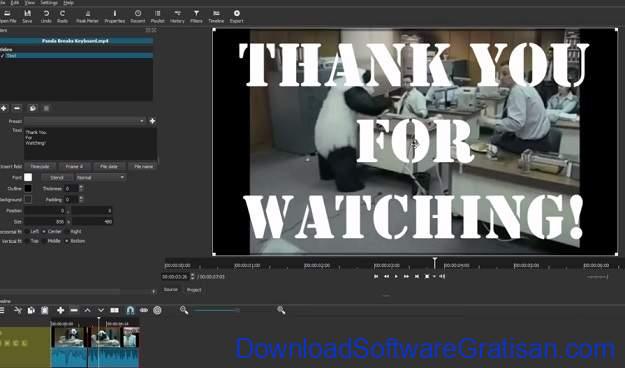
Task: Click the play button under preview
Action: tap(396, 276)
